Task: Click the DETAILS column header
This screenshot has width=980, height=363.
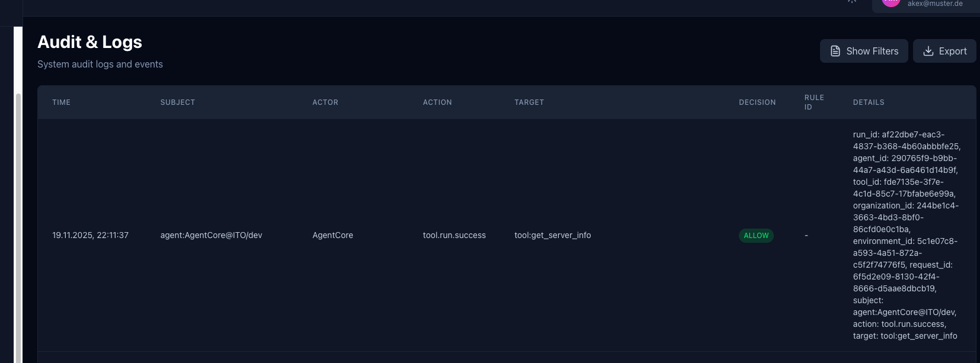Action: 869,102
